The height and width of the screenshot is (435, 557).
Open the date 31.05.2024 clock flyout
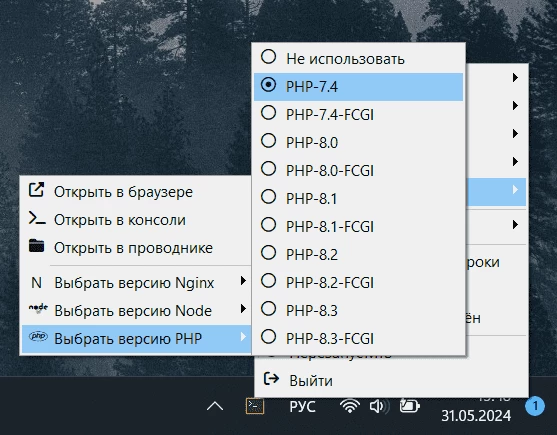476,415
